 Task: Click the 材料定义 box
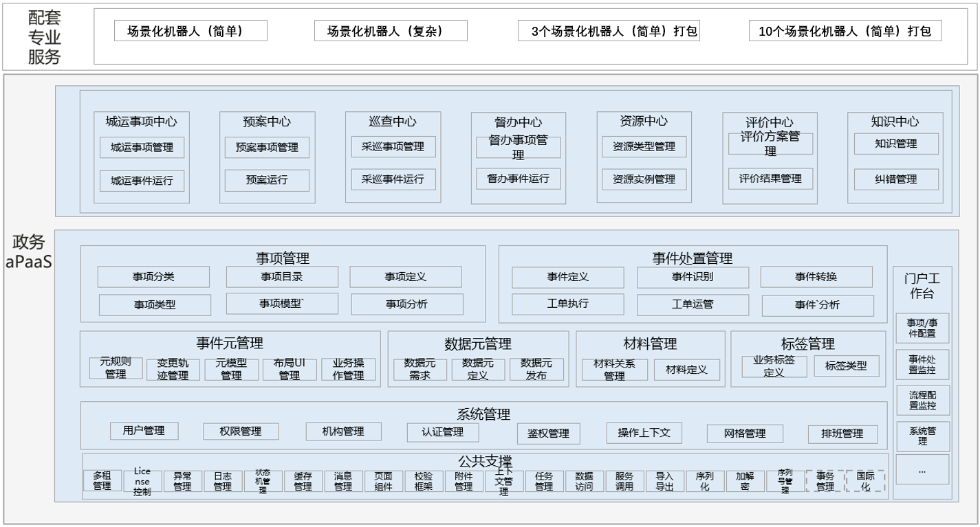[687, 370]
